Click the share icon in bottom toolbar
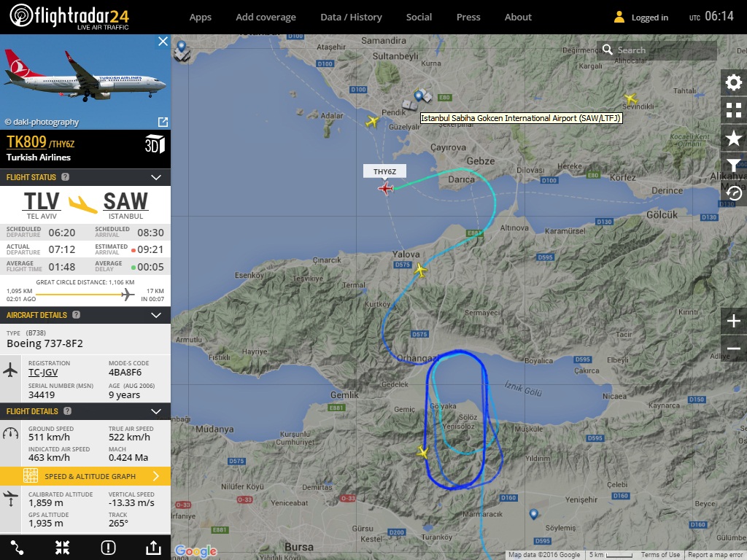This screenshot has width=747, height=560. (x=153, y=548)
